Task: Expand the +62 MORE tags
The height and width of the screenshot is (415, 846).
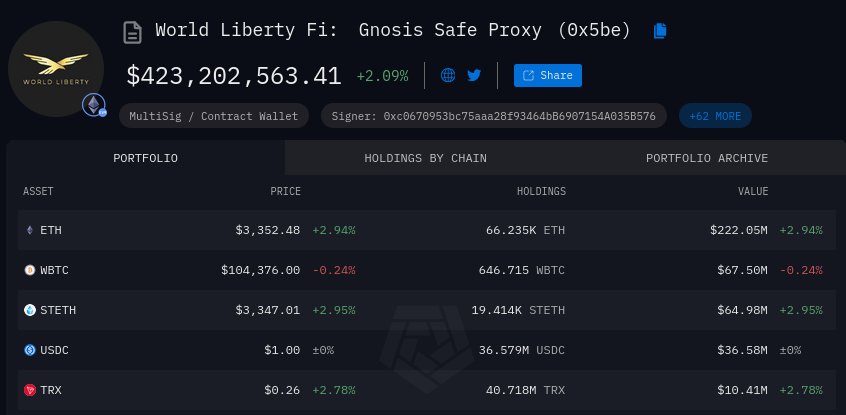Action: point(715,116)
